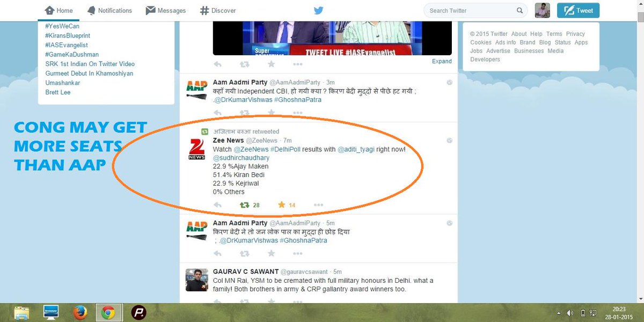The width and height of the screenshot is (644, 322).
Task: Compose with the Tweet button
Action: (578, 10)
